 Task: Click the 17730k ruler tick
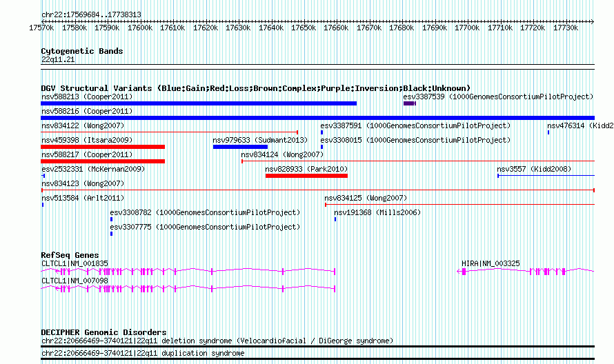tap(566, 28)
